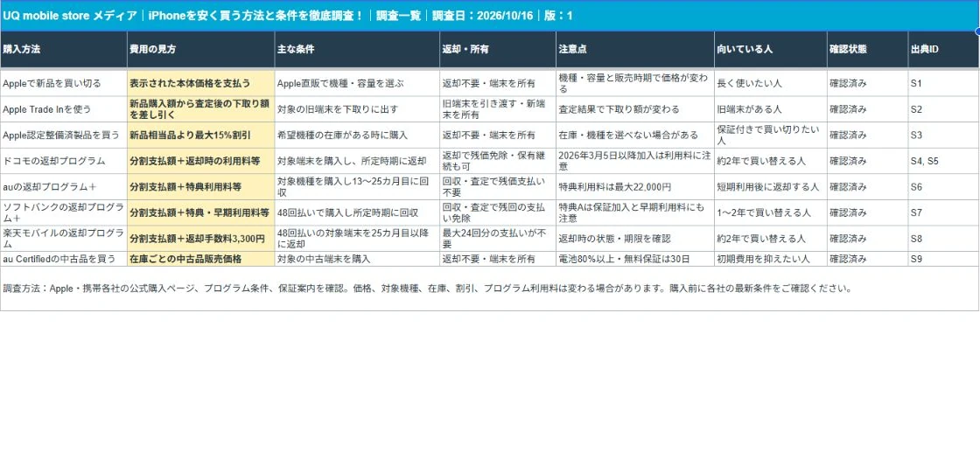
Task: Select the 向いている人 column header
Action: (x=771, y=49)
